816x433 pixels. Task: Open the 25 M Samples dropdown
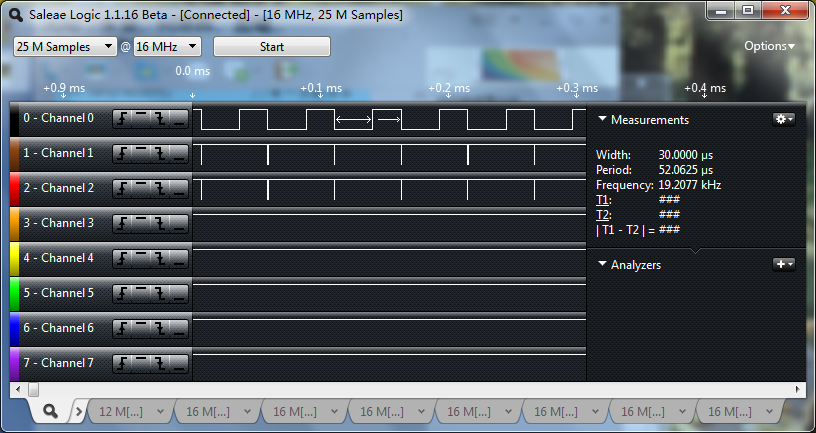coord(65,47)
